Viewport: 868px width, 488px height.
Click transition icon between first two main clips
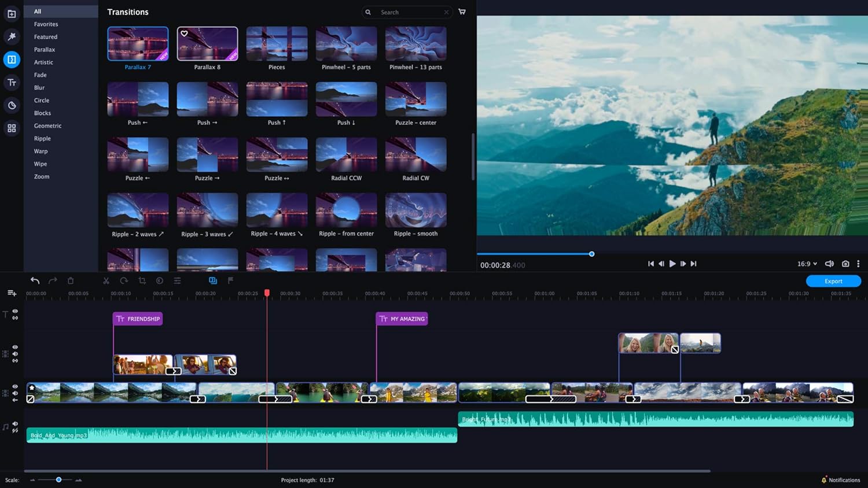(x=198, y=399)
